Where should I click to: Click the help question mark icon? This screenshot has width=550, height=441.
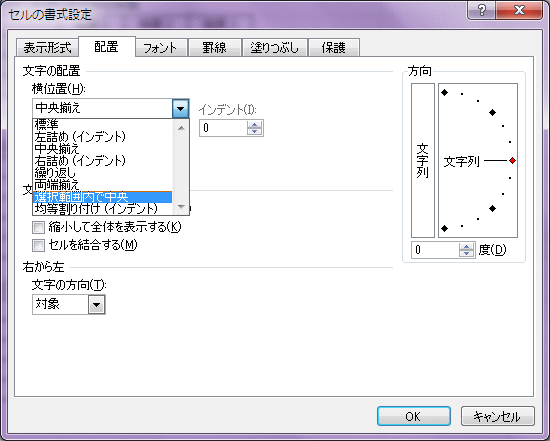point(482,10)
